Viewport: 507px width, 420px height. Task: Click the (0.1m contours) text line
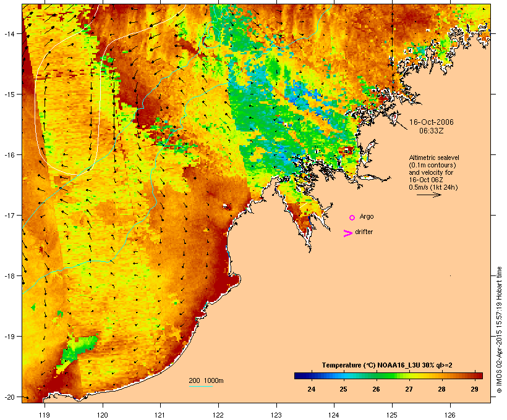coord(432,165)
